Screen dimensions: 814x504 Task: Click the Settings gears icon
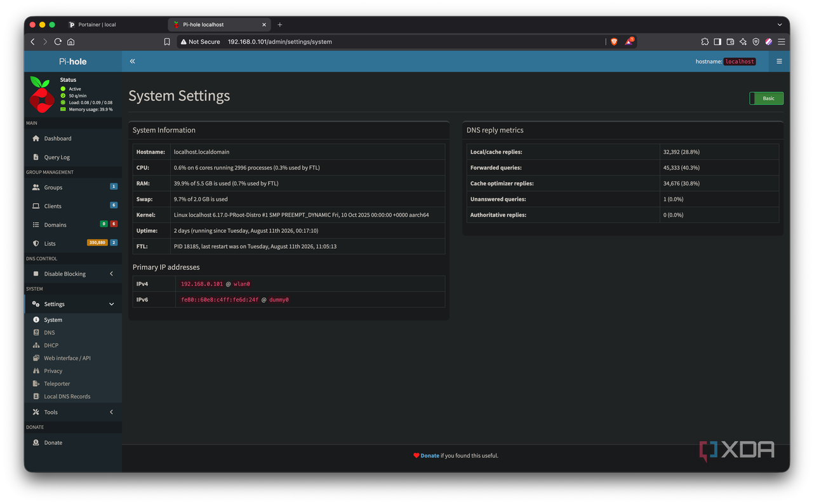pyautogui.click(x=36, y=304)
